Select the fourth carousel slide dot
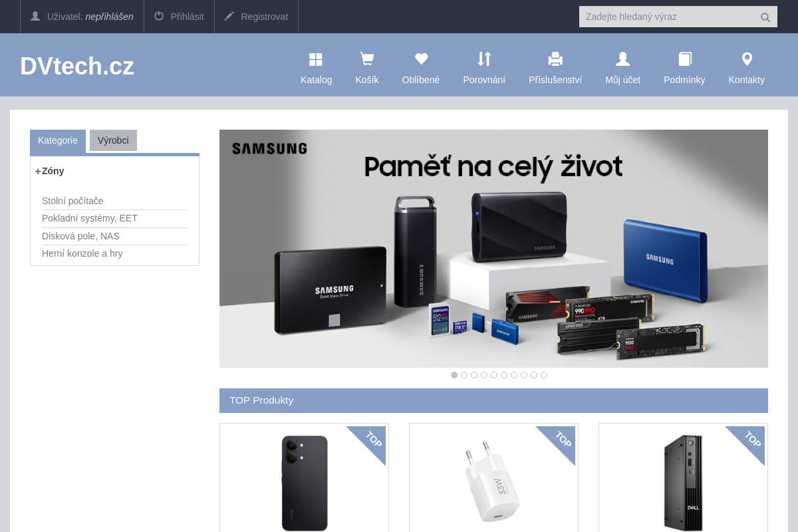 click(484, 375)
